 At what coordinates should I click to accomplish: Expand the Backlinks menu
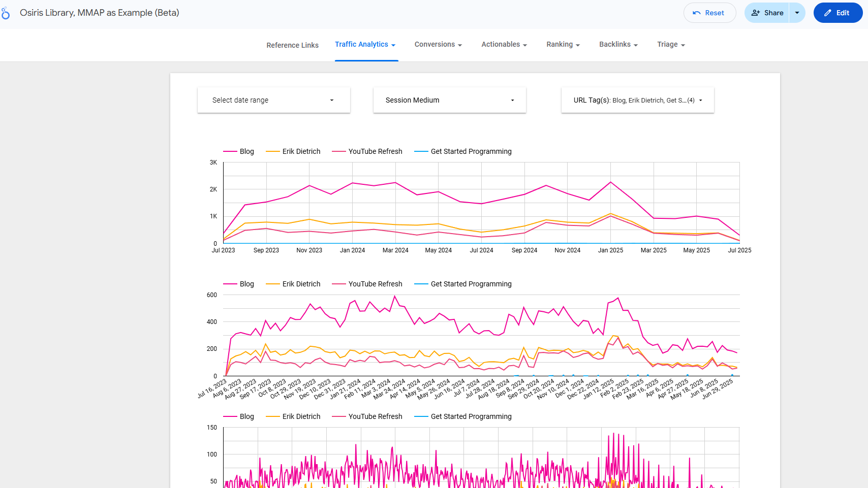pos(618,45)
